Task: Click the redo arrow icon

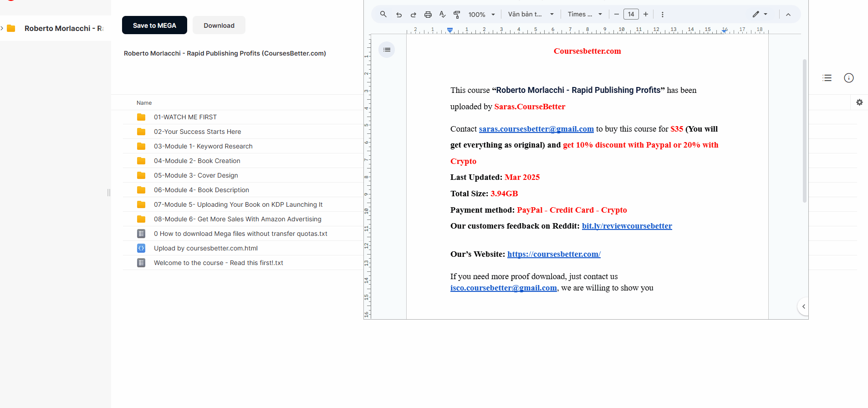Action: [414, 15]
